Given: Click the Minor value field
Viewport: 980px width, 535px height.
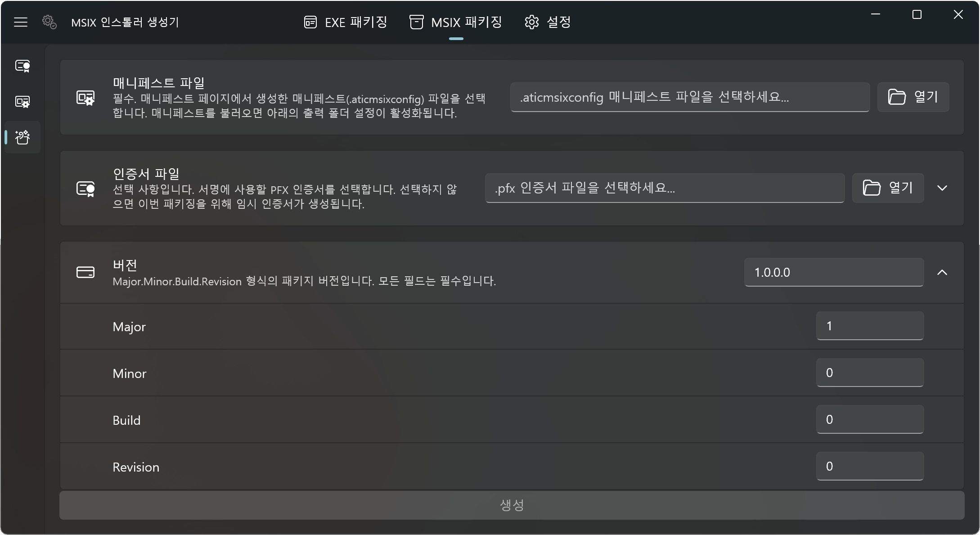Looking at the screenshot, I should coord(870,373).
